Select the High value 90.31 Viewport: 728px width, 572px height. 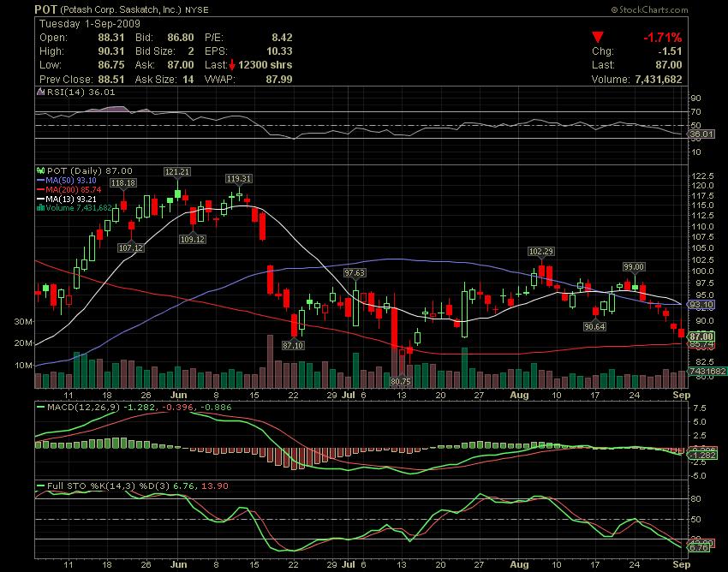(111, 51)
